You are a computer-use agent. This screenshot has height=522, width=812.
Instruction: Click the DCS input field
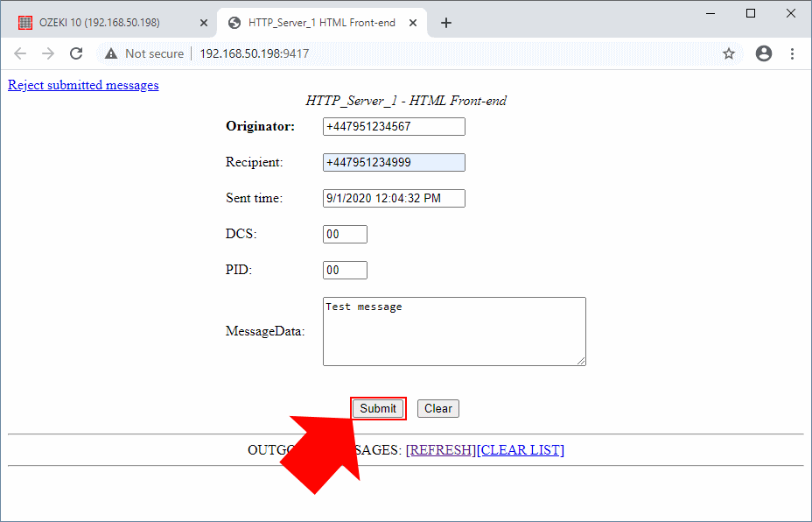point(345,235)
